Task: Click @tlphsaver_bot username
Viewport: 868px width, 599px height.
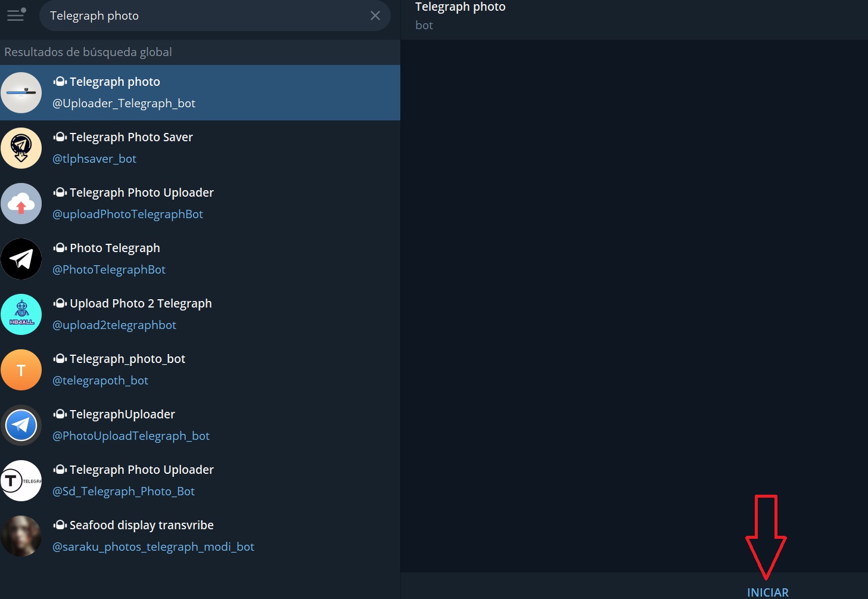Action: tap(95, 159)
